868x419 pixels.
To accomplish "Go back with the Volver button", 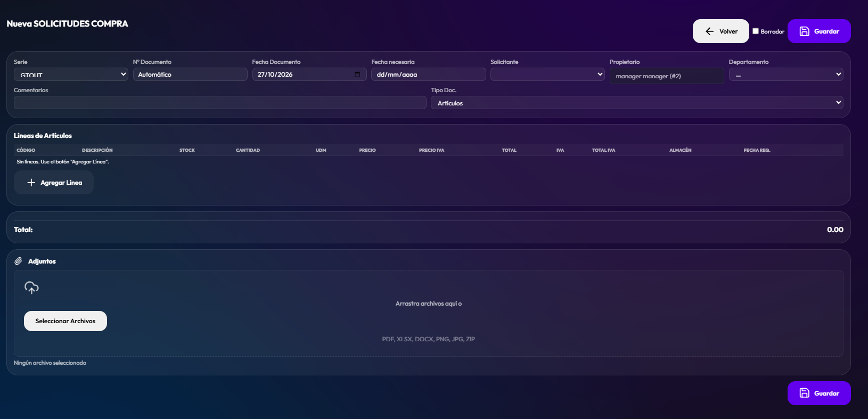I will click(720, 31).
